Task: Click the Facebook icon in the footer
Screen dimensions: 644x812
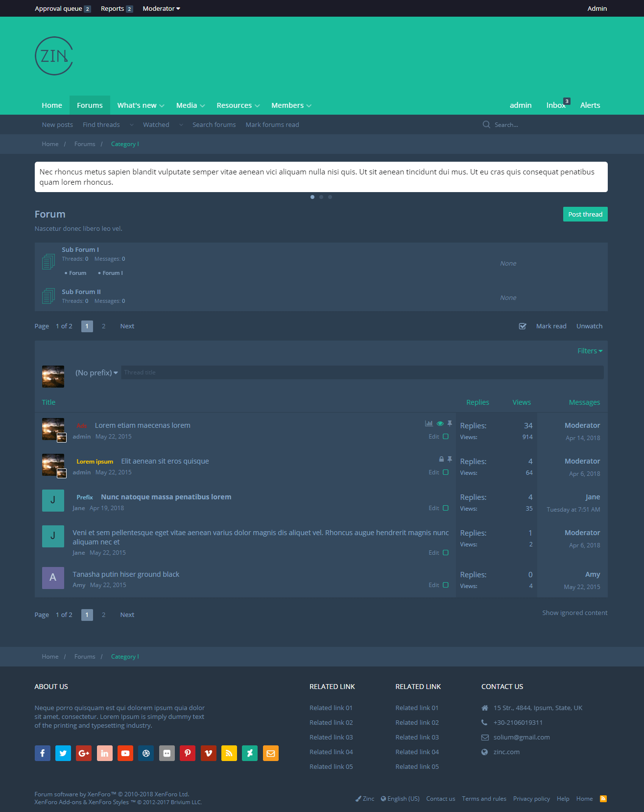Action: 43,753
